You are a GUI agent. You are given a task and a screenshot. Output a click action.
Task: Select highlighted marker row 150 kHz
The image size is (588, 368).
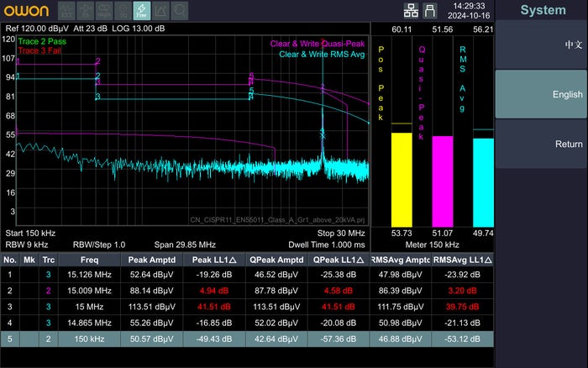(247, 339)
